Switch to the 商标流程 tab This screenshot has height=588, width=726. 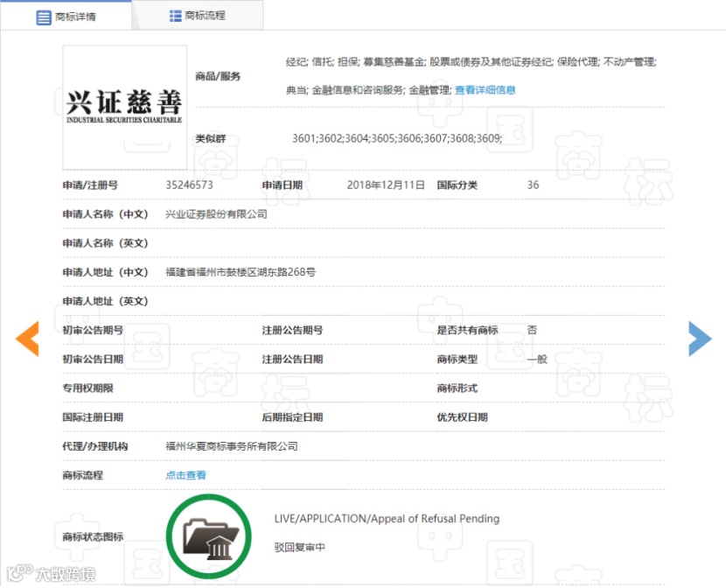point(198,16)
